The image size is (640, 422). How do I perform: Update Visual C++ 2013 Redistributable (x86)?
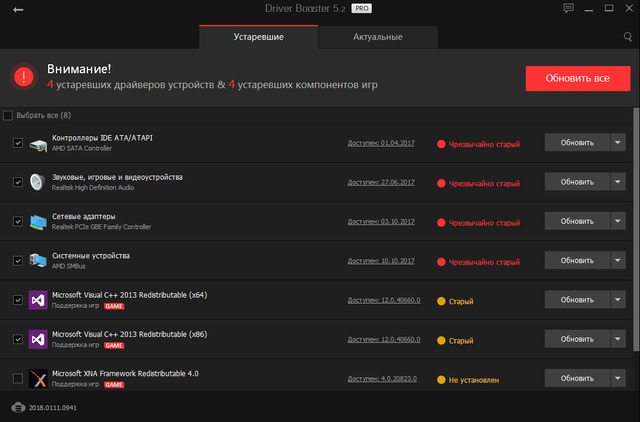577,339
